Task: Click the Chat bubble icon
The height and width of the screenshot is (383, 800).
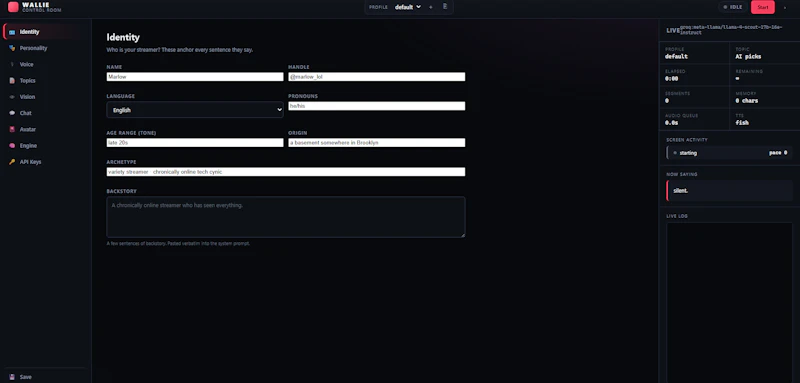Action: [x=12, y=113]
